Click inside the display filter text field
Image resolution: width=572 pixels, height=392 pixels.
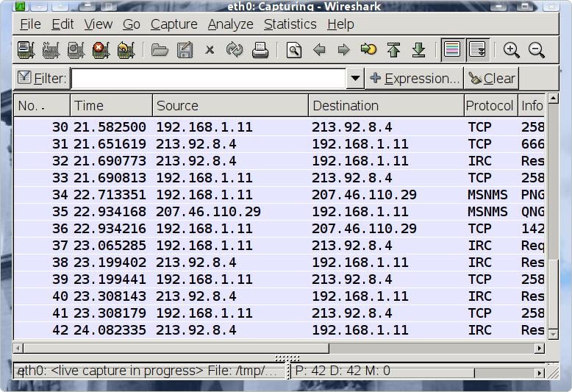(208, 78)
